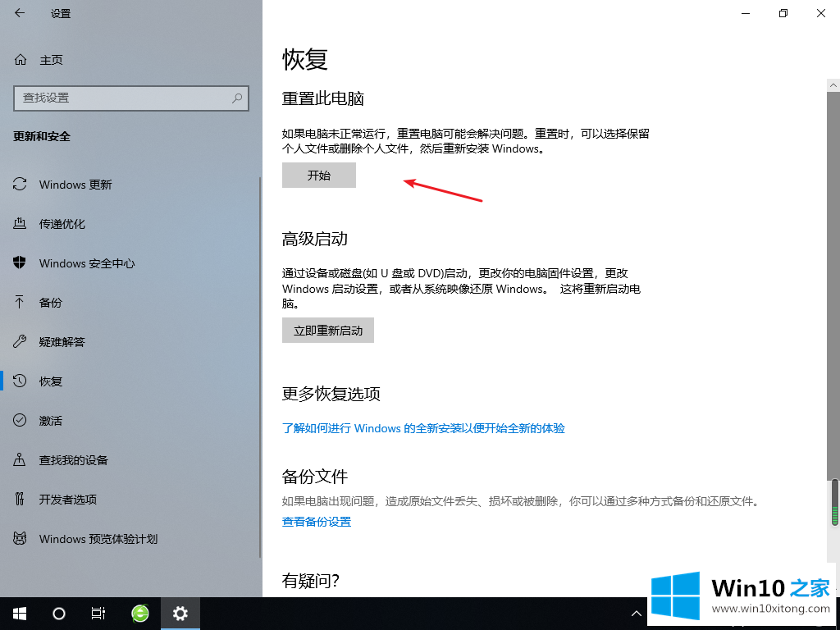Open the 查看备份设置 link
This screenshot has width=840, height=630.
coord(316,521)
